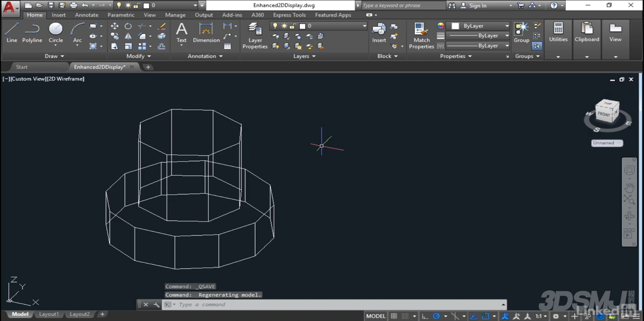This screenshot has height=321, width=644.
Task: Click the layer color swatch in Layers dropdown
Action: pos(302,26)
